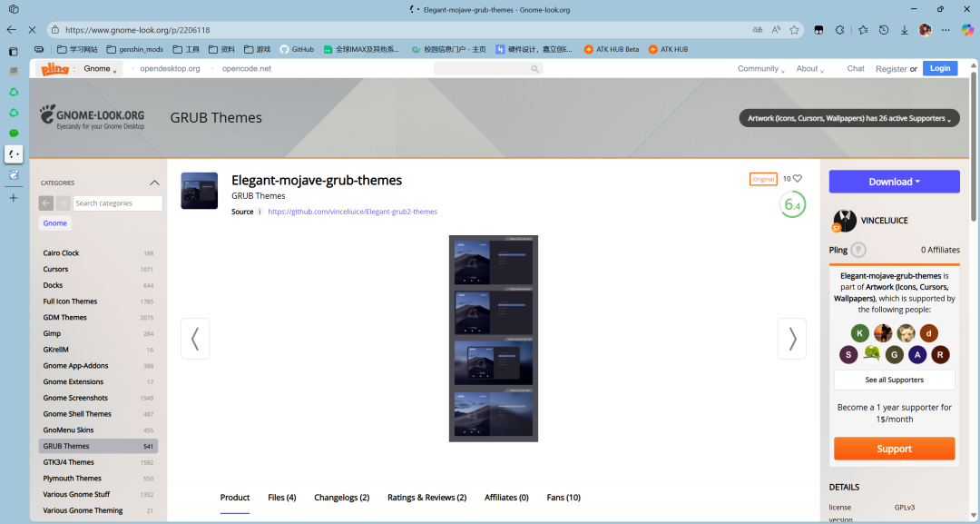Click the Pling coin icon
The width and height of the screenshot is (980, 524).
[857, 250]
